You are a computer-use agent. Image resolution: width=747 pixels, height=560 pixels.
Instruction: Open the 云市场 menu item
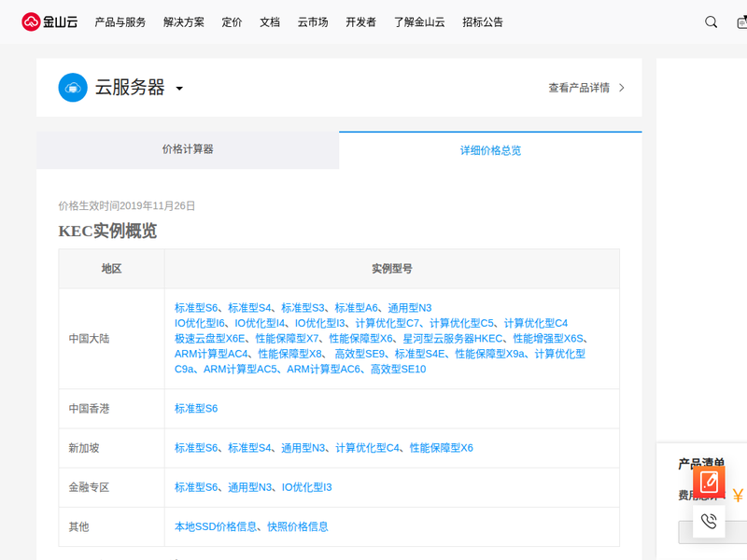(313, 21)
